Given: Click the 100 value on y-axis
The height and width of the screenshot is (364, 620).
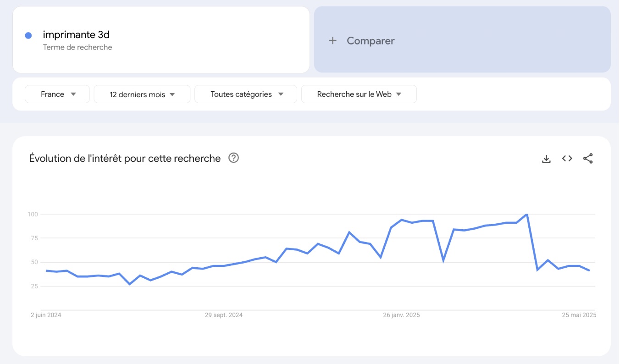Looking at the screenshot, I should (x=32, y=214).
